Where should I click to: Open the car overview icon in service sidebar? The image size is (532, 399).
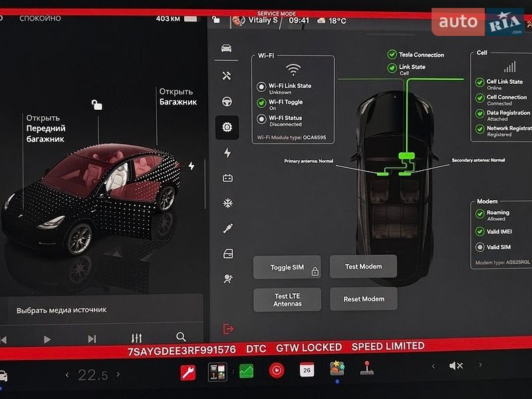tap(226, 49)
